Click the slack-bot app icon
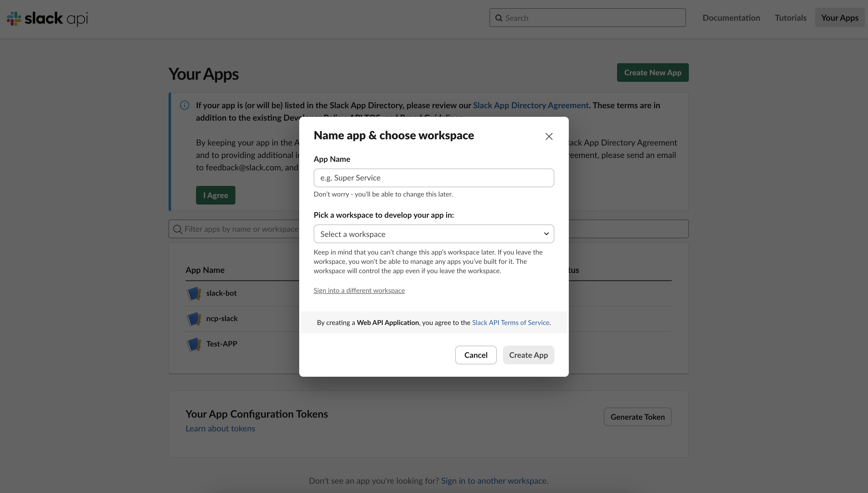Screen dimensions: 868x493 click(x=194, y=293)
